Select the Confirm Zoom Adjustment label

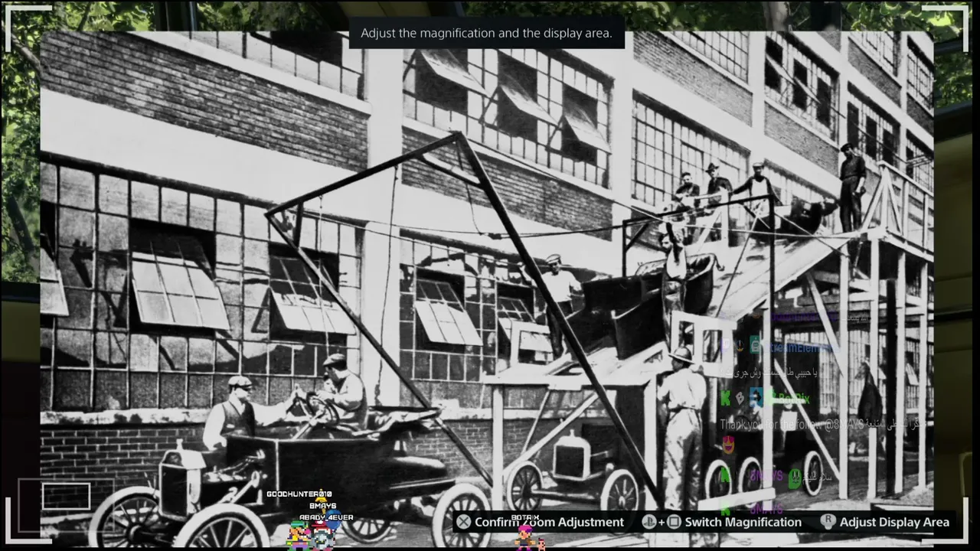click(x=549, y=522)
